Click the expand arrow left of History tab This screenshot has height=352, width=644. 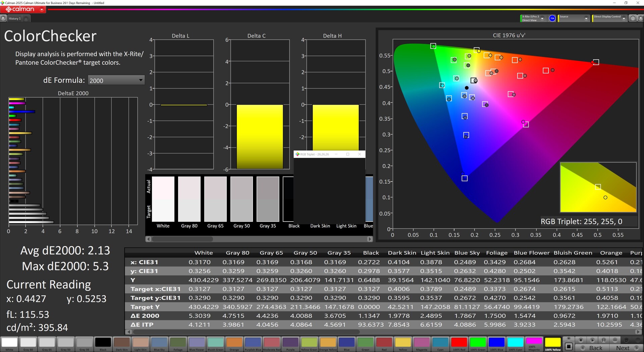[x=3, y=18]
